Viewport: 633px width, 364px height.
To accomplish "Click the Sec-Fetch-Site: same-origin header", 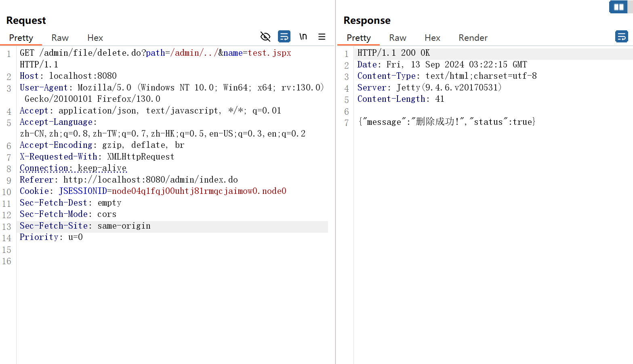I will 85,226.
